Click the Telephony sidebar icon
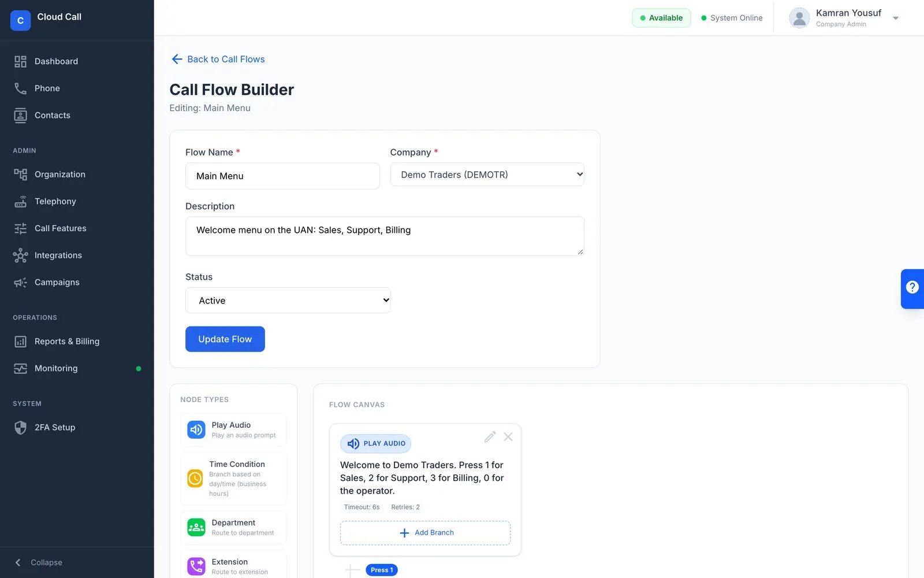Viewport: 924px width, 578px height. pos(20,201)
